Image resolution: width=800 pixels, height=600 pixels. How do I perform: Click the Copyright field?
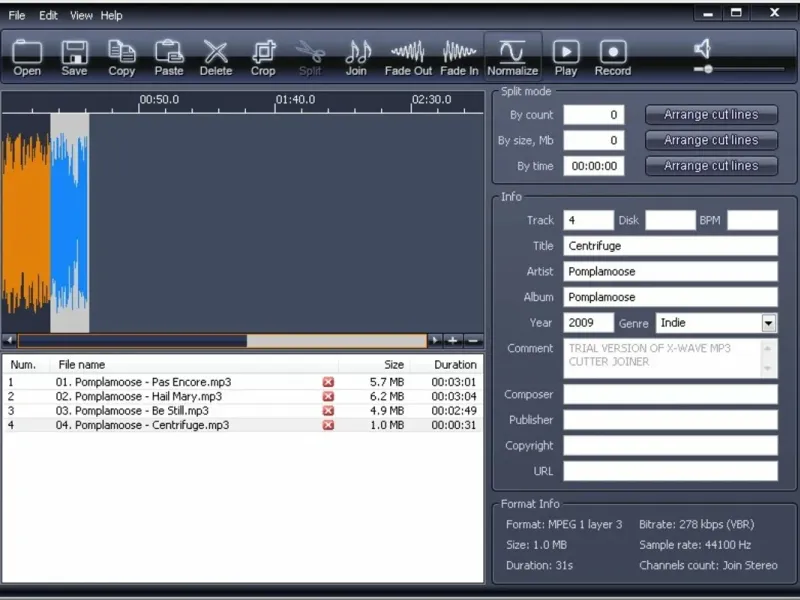click(670, 445)
